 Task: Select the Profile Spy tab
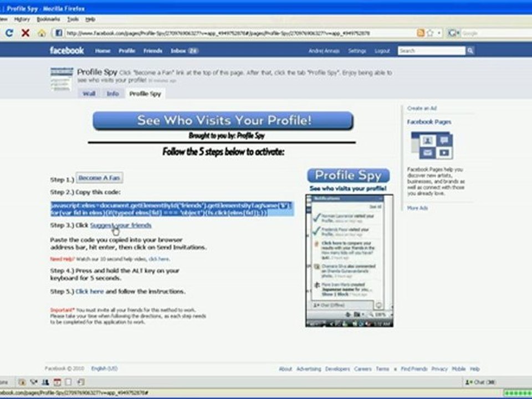point(145,94)
